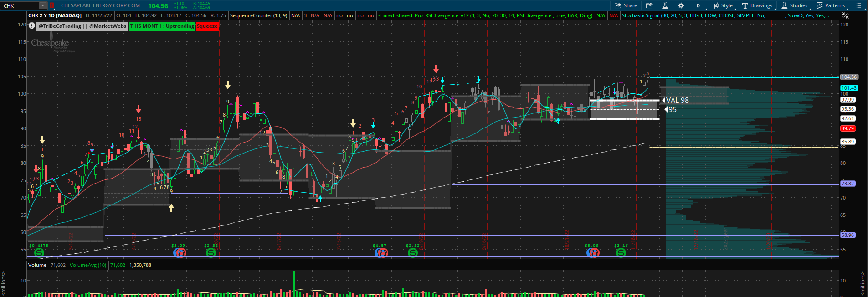Click the 1,350,788 volume average value
868x297 pixels.
pyautogui.click(x=140, y=265)
